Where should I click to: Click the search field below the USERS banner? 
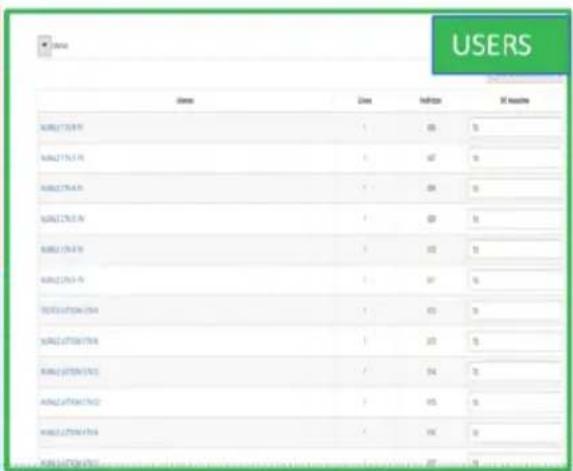(524, 79)
